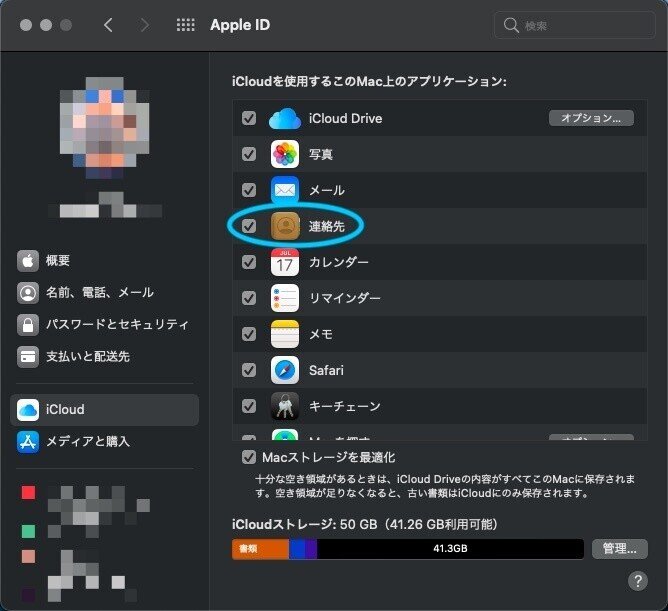
Task: Disable the キーチェーン checkbox
Action: pyautogui.click(x=249, y=406)
